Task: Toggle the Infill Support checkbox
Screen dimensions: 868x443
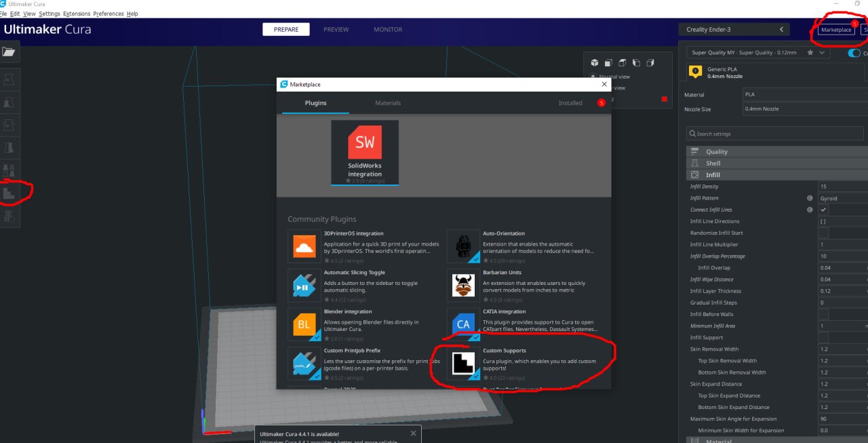Action: point(823,337)
